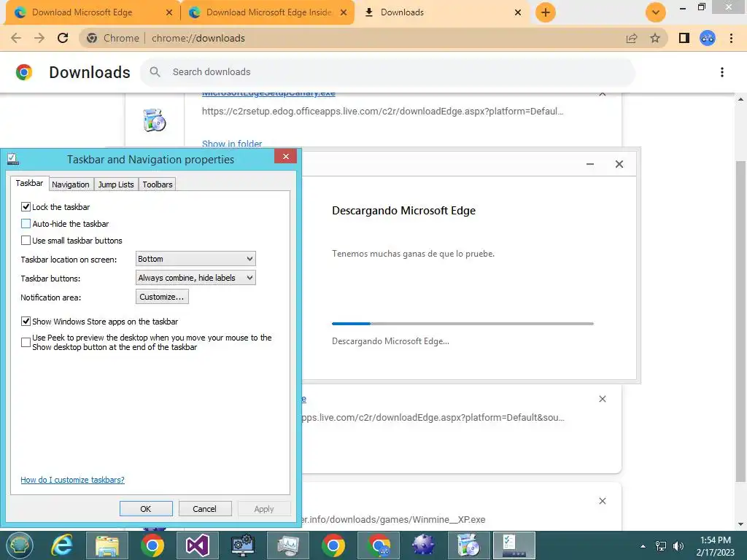Open share icon in address bar

coord(632,38)
